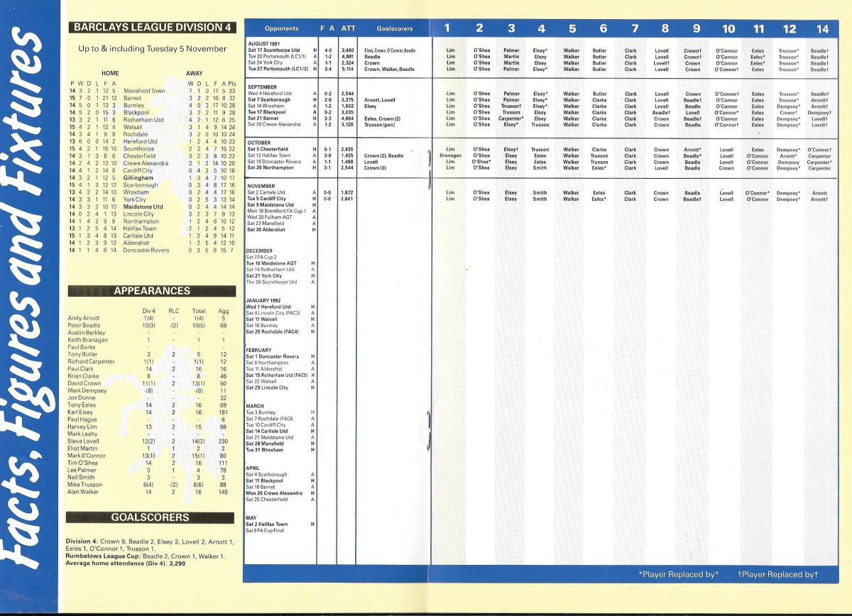Select the "Sat 15 Rotherham Utd (FAC5)" fixture
The height and width of the screenshot is (616, 852).
click(x=275, y=375)
